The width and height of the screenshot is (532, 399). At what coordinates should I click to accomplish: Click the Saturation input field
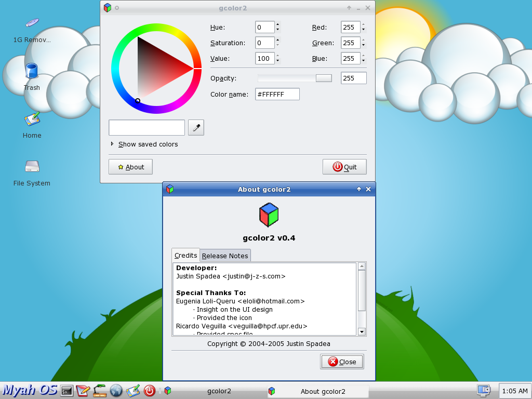tap(265, 43)
